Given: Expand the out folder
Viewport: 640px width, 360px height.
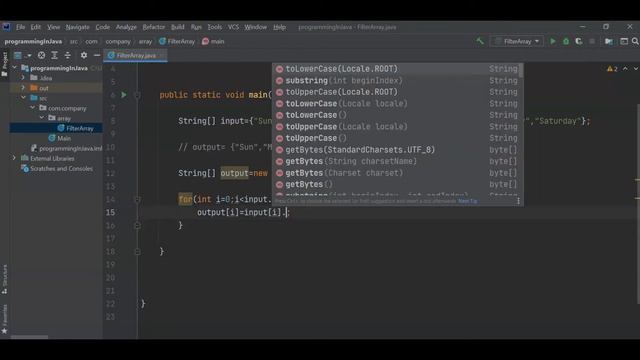Looking at the screenshot, I should [23, 88].
